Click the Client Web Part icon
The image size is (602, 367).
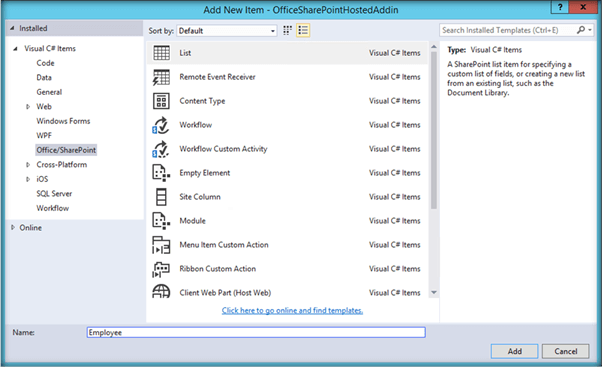[x=161, y=292]
